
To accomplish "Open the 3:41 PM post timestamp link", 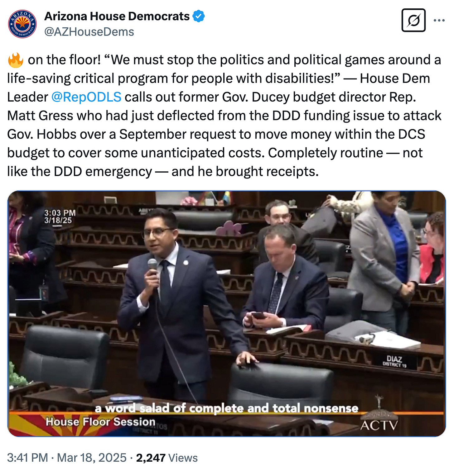I will click(27, 458).
